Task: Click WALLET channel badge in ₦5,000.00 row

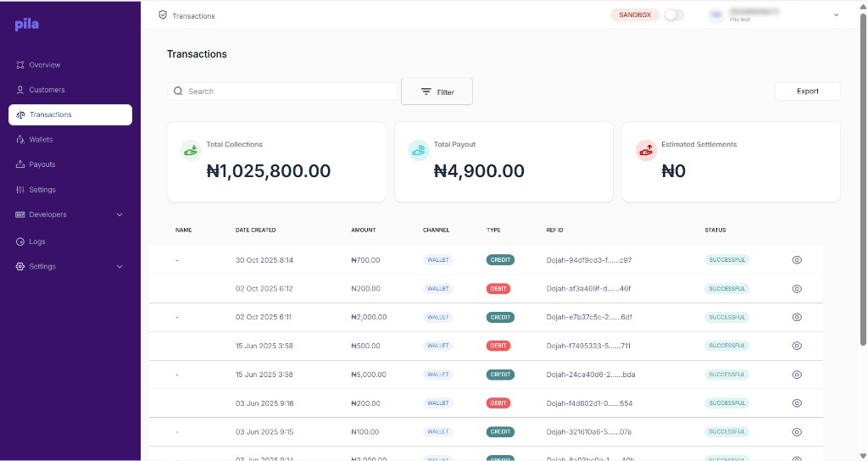Action: pyautogui.click(x=438, y=375)
